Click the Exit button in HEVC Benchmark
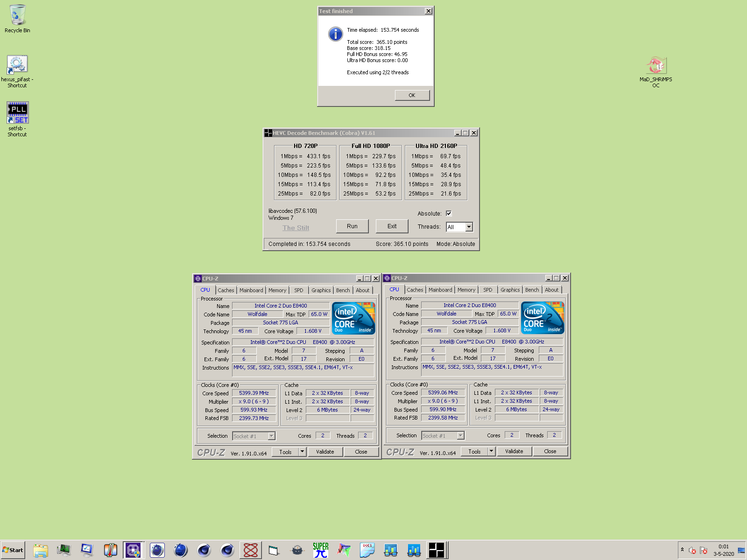The height and width of the screenshot is (560, 747). [392, 226]
